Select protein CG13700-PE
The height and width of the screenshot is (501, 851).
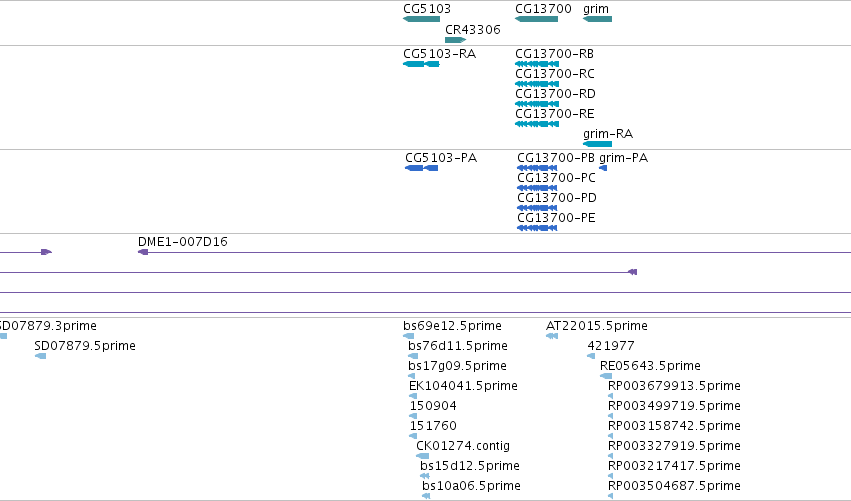(537, 228)
